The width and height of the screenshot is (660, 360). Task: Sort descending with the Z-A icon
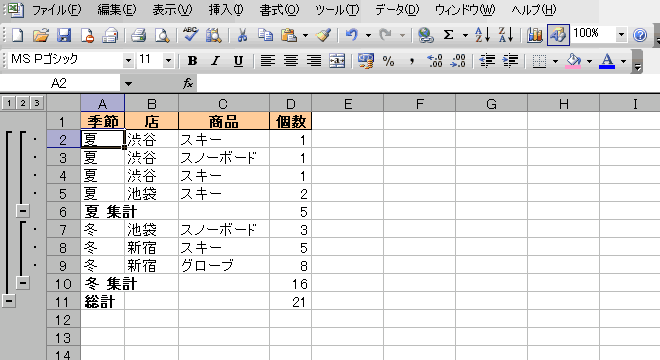506,35
